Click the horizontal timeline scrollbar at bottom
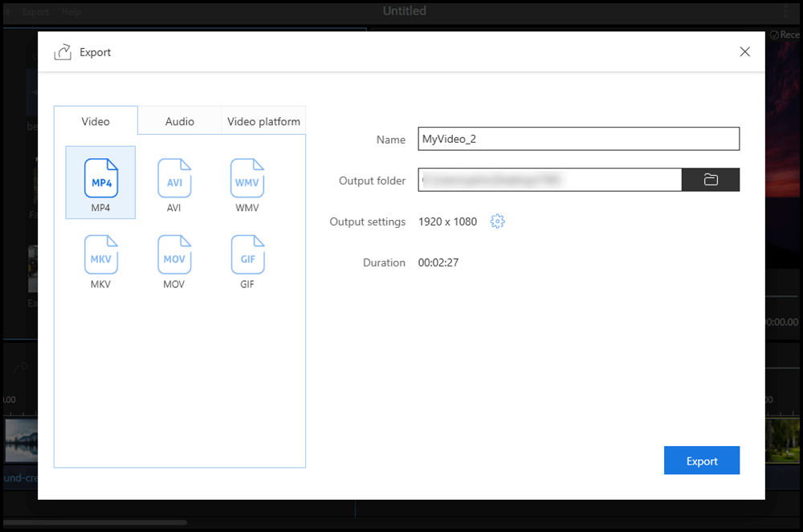Image resolution: width=803 pixels, height=532 pixels. (96, 522)
